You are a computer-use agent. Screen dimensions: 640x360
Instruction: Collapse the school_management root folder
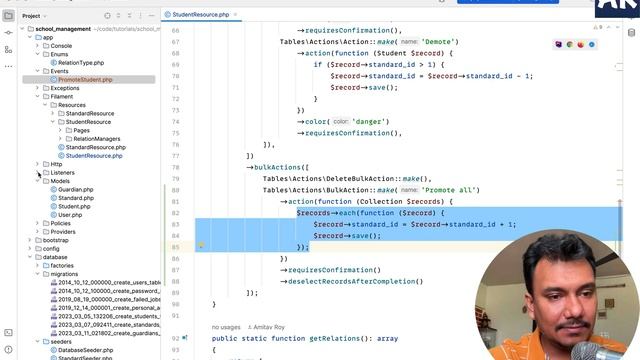tap(22, 29)
